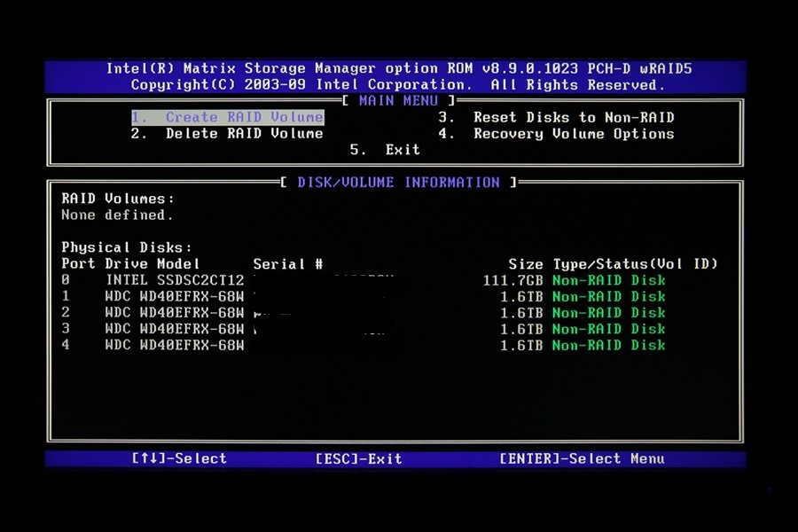The height and width of the screenshot is (532, 798).
Task: Choose the Exit menu option
Action: click(x=386, y=150)
